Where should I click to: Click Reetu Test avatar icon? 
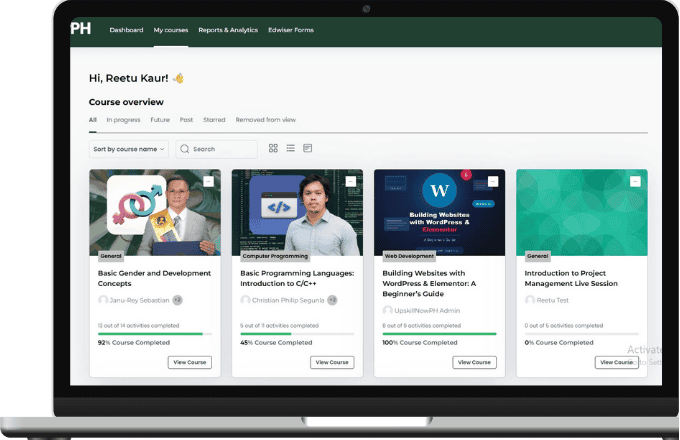click(530, 300)
